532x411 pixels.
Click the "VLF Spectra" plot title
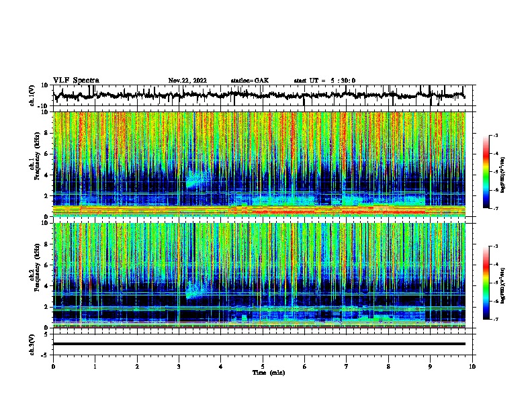click(x=76, y=81)
